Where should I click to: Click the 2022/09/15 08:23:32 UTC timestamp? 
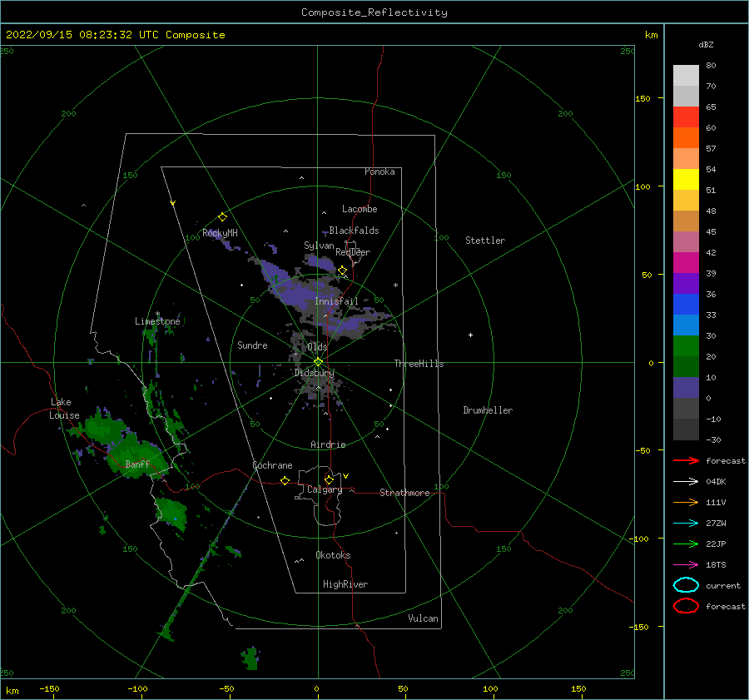(77, 35)
